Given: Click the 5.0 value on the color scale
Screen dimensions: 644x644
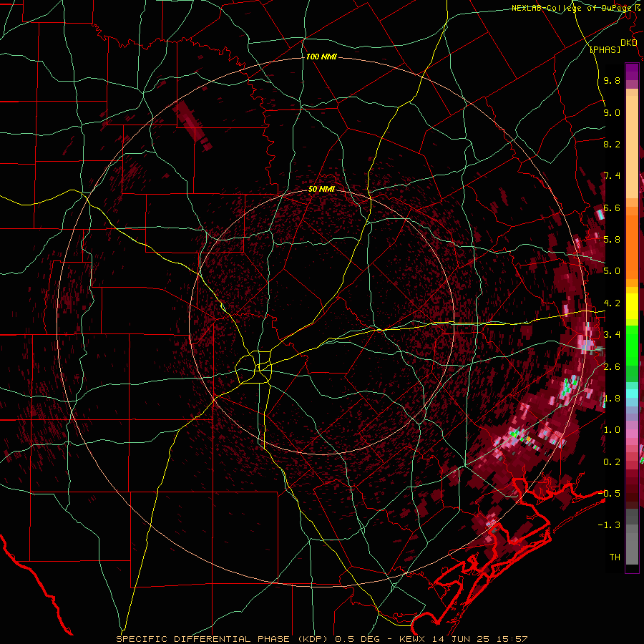Looking at the screenshot, I should pos(612,271).
